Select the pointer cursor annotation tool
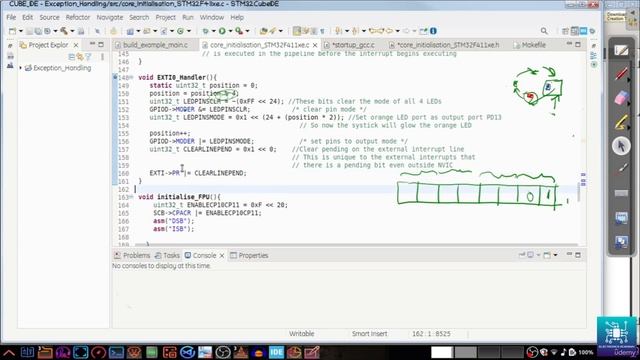The height and width of the screenshot is (360, 640). 621,146
